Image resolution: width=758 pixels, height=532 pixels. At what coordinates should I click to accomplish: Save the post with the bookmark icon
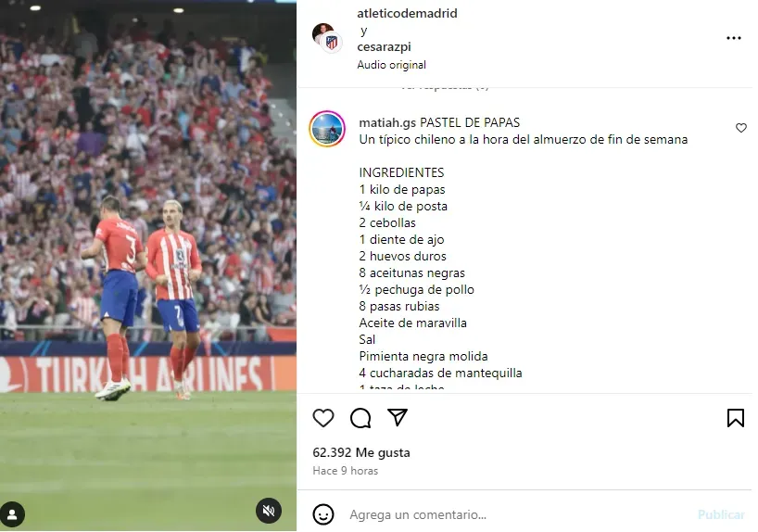coord(735,418)
